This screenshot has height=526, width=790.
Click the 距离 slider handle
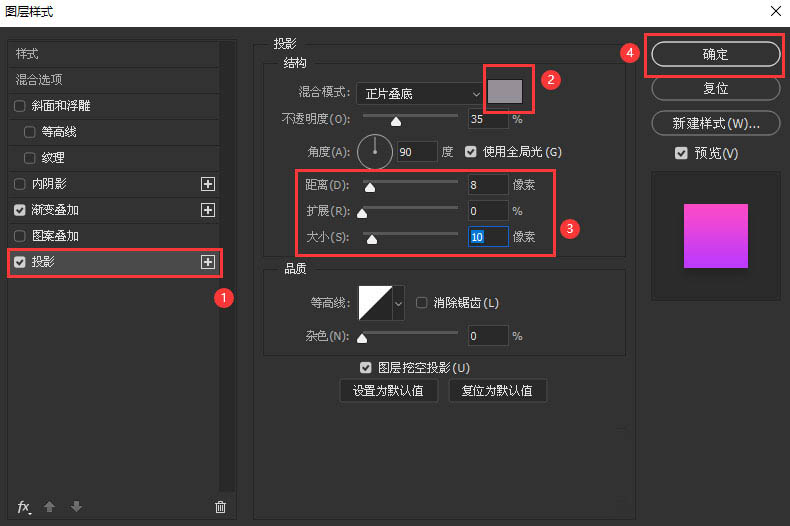point(370,187)
